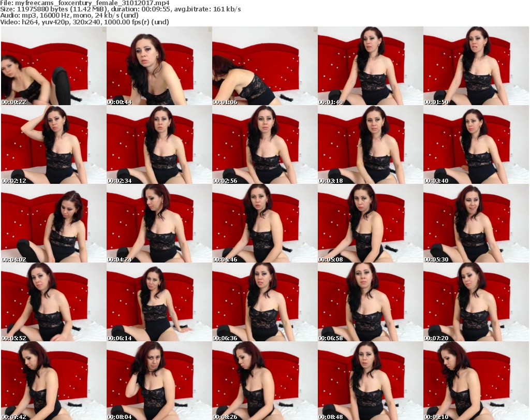
Task: View the frame stamped 00:08:04
Action: coord(159,381)
